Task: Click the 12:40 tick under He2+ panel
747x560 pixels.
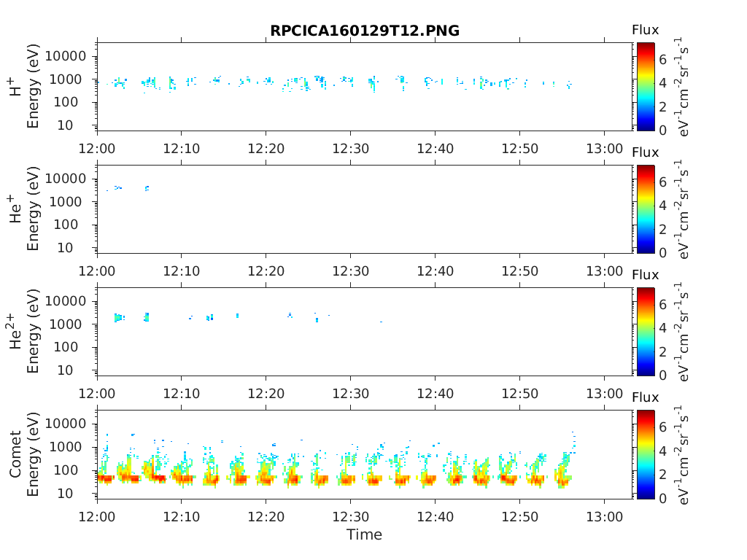Action: coord(436,393)
